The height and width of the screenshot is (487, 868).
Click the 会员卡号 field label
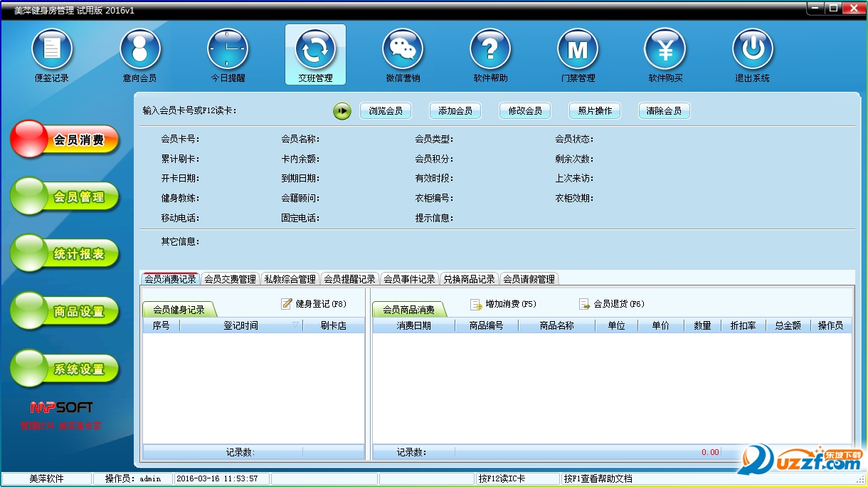click(181, 140)
